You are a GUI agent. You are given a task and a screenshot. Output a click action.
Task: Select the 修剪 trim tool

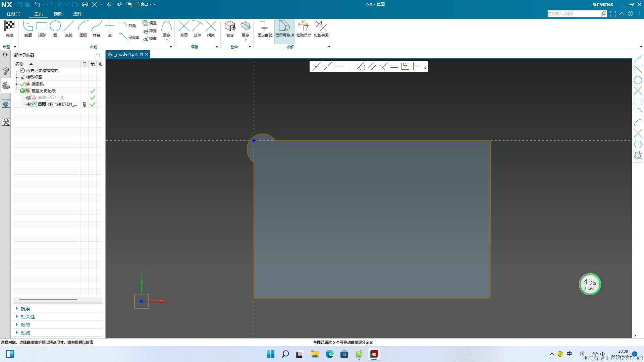(184, 29)
